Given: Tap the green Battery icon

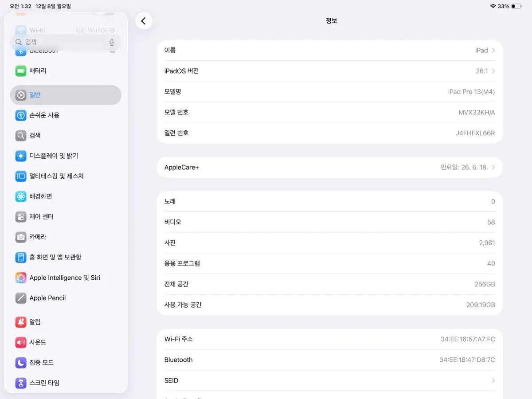Looking at the screenshot, I should 21,71.
